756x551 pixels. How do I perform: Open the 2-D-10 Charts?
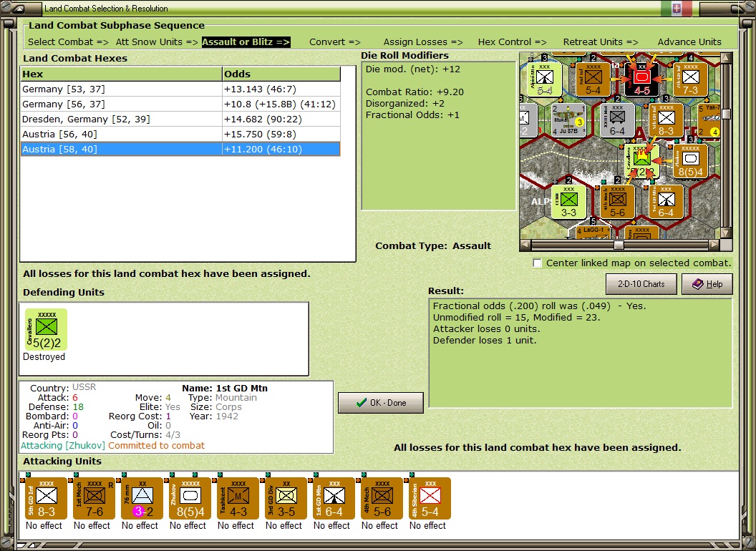tap(641, 284)
